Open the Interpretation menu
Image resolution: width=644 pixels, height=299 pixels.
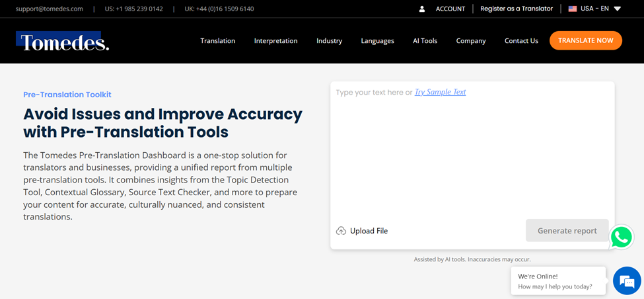tap(275, 41)
